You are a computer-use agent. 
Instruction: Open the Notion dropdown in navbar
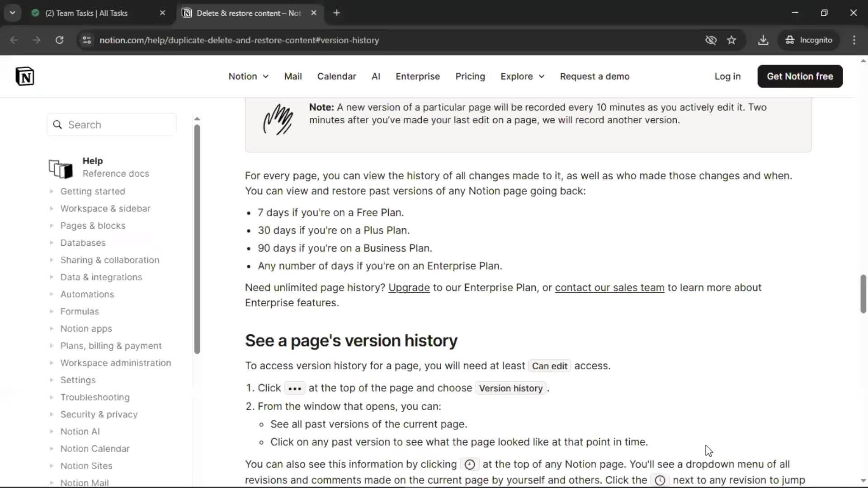click(248, 76)
